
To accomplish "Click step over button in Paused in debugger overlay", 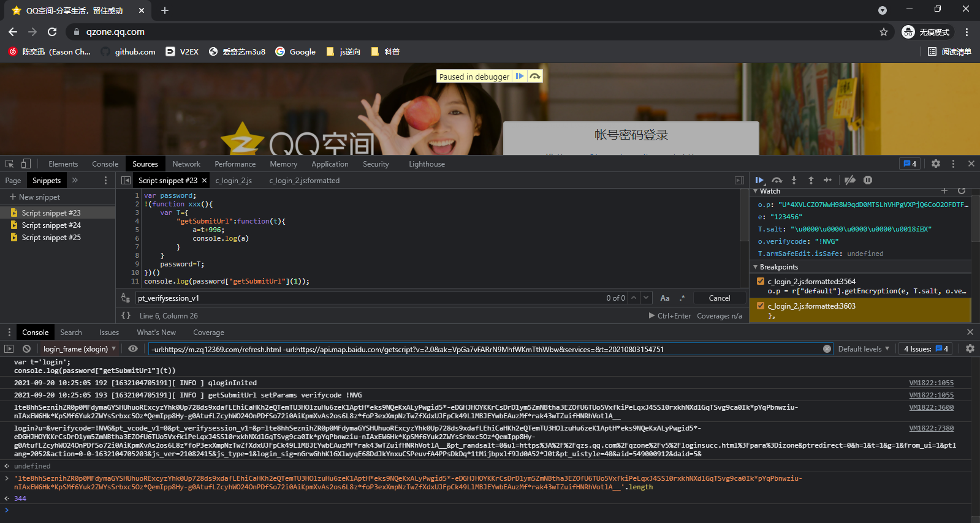I will pyautogui.click(x=535, y=76).
